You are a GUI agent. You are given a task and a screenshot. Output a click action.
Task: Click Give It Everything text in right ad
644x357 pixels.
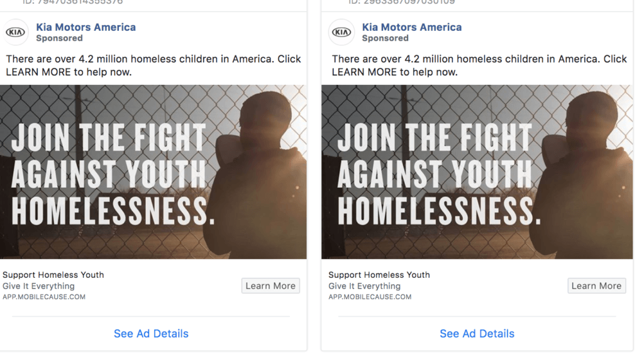pos(364,286)
